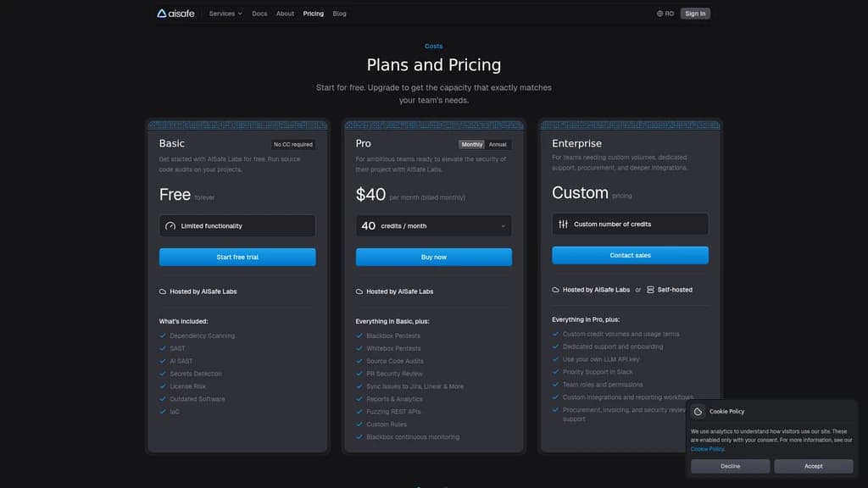Click the No CC required badge
This screenshot has height=488, width=868.
[292, 144]
